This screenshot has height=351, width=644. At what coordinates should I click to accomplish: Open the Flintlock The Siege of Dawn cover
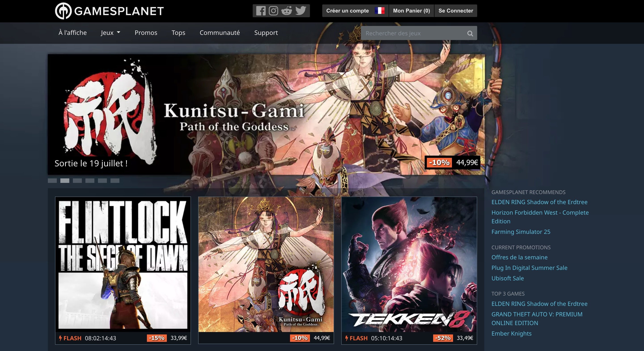(x=123, y=264)
